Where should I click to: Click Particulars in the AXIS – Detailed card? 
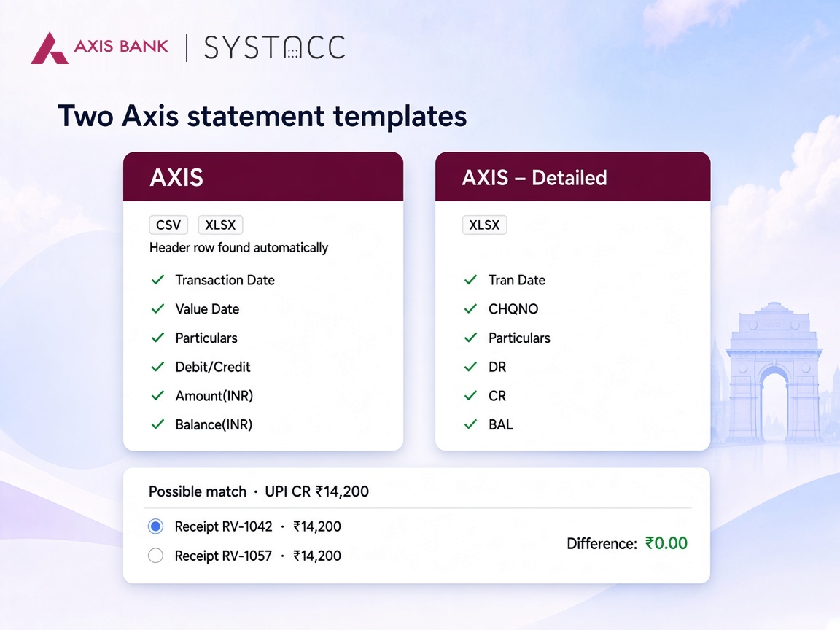[x=519, y=338]
